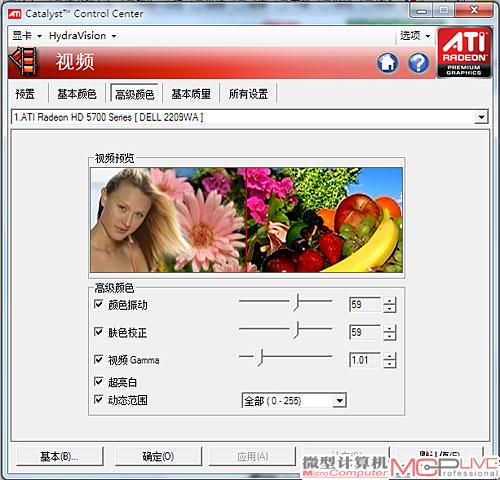Image resolution: width=500 pixels, height=480 pixels.
Task: Switch to the 基本质量 tab
Action: click(191, 94)
